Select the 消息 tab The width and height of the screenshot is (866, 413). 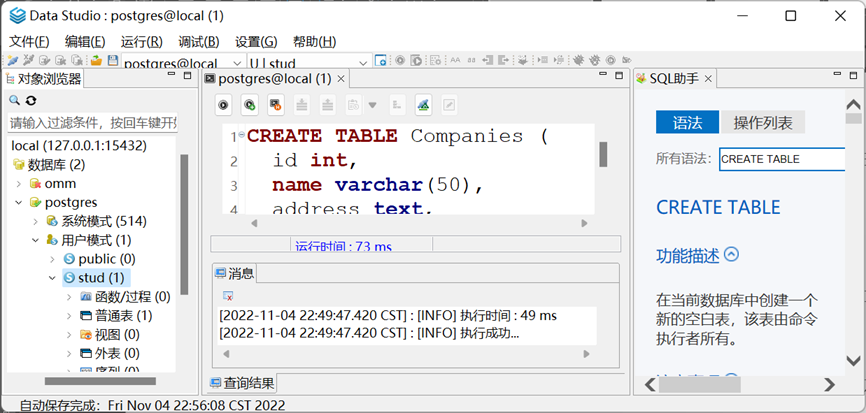(x=235, y=273)
